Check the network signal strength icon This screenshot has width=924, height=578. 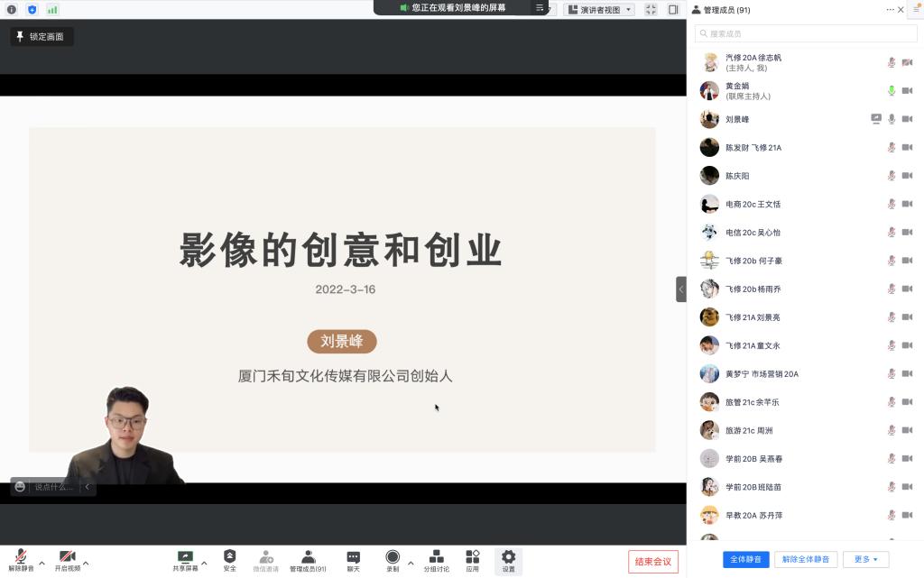(x=52, y=9)
